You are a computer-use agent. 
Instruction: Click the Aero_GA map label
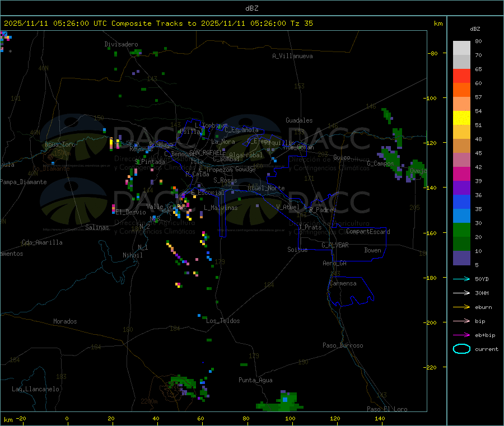coord(335,263)
